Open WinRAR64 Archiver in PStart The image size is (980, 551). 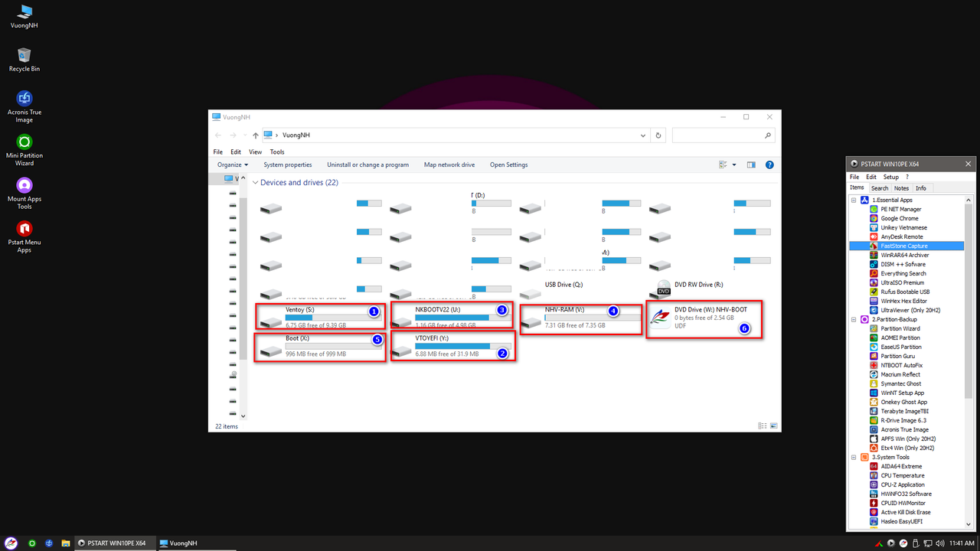(x=904, y=255)
